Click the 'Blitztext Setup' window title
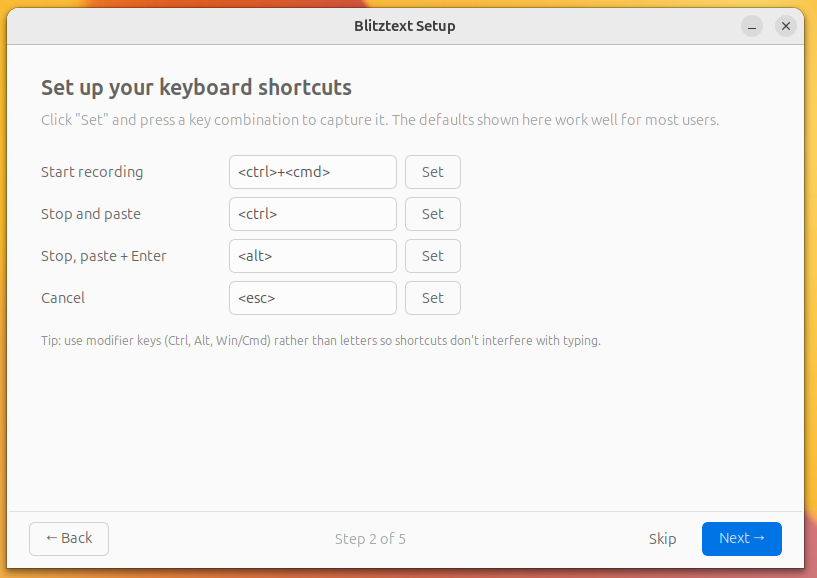Image resolution: width=817 pixels, height=578 pixels. pos(405,26)
